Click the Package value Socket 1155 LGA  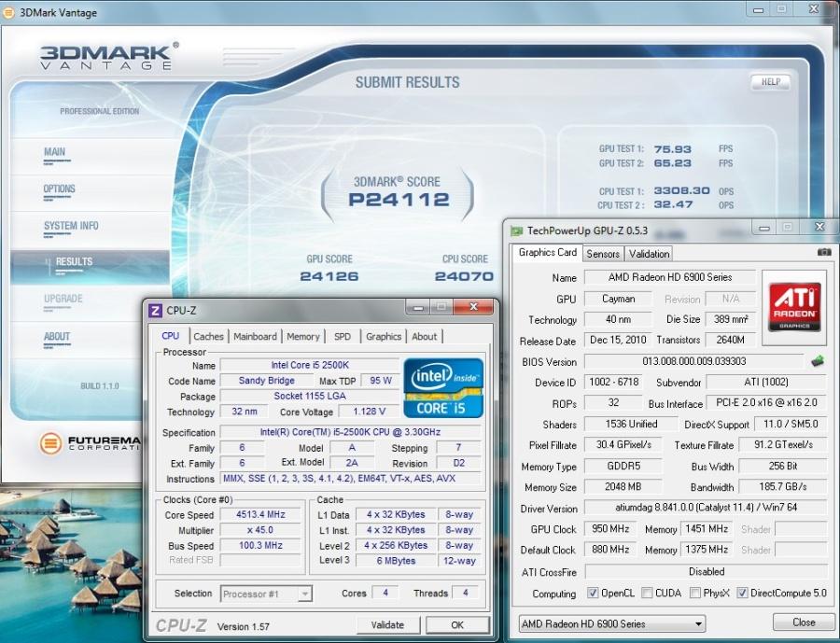coord(310,396)
